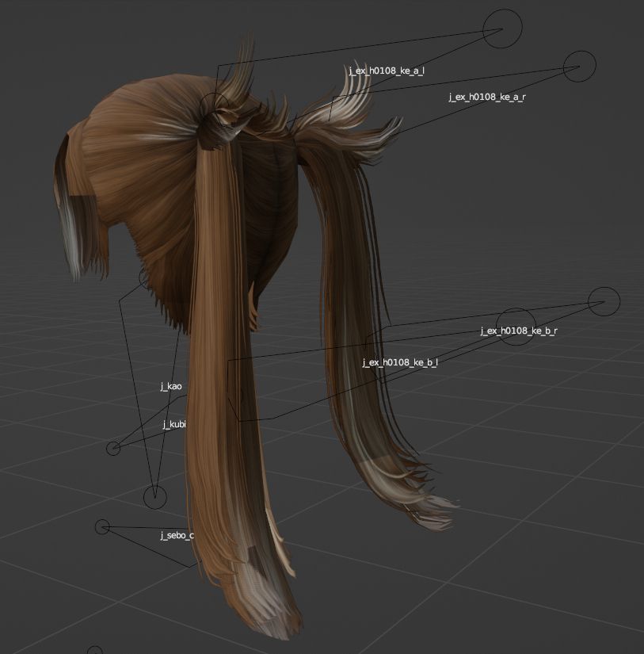The height and width of the screenshot is (654, 644).
Task: Select the j_ex_h0108_ke_a_l bone label
Action: pyautogui.click(x=387, y=71)
